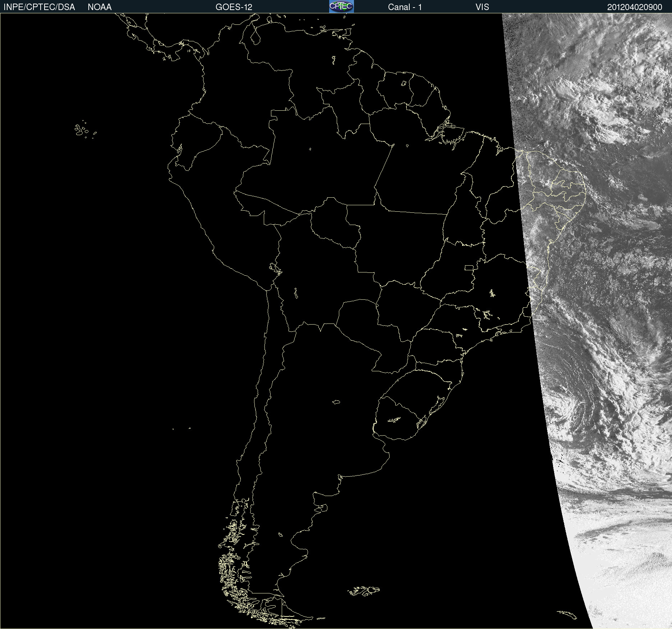Click the NOAA label in the header
Viewport: 672px width, 629px height.
click(x=100, y=7)
